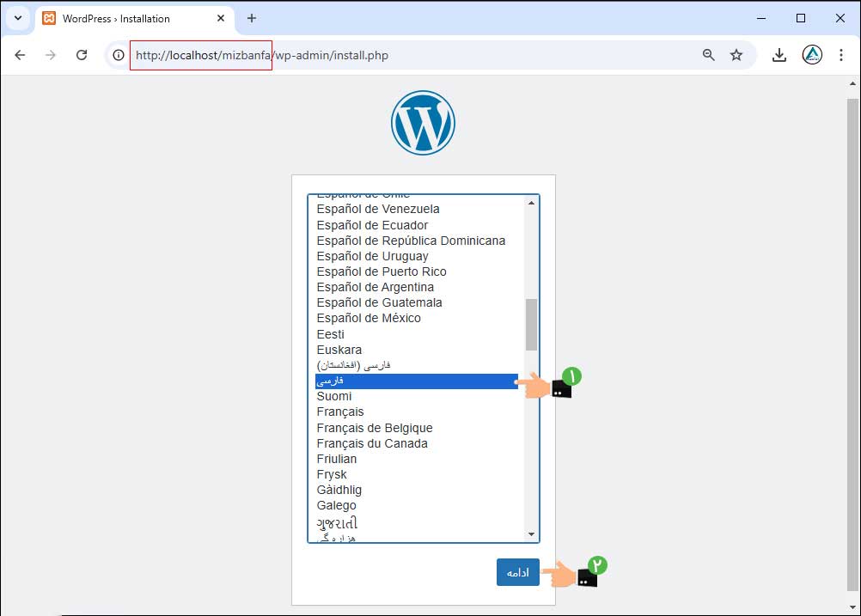The width and height of the screenshot is (861, 616).
Task: Click language list scroll down arrow
Action: click(531, 534)
